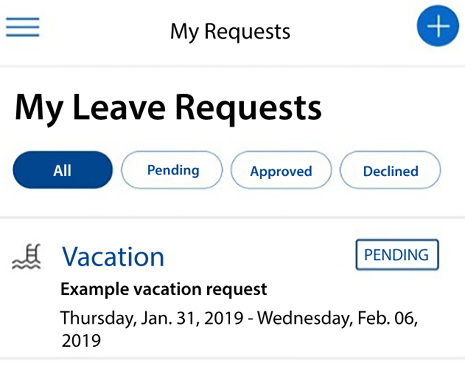Show all leave requests with All filter
465x369 pixels.
[x=63, y=170]
